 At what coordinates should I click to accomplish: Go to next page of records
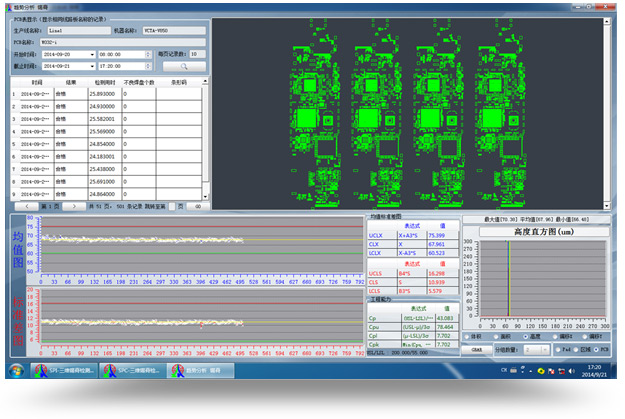(x=75, y=205)
